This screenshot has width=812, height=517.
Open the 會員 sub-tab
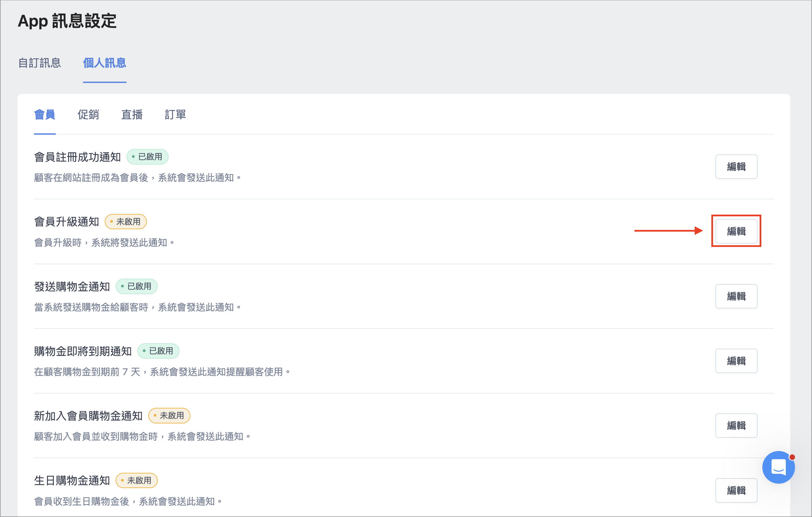pos(45,115)
